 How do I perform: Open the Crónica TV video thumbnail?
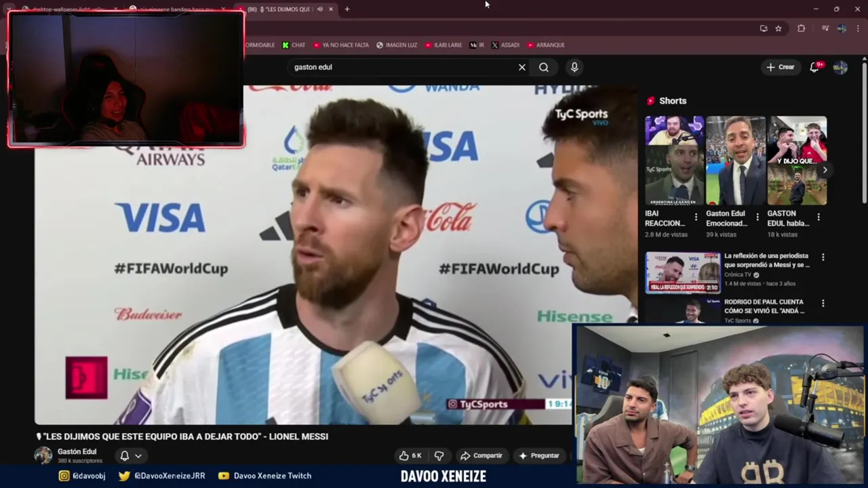click(683, 272)
